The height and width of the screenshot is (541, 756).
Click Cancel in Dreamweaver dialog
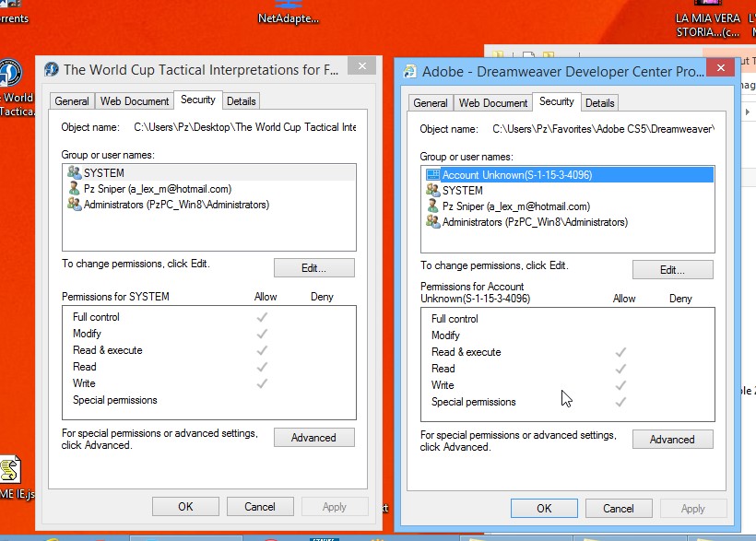[619, 509]
